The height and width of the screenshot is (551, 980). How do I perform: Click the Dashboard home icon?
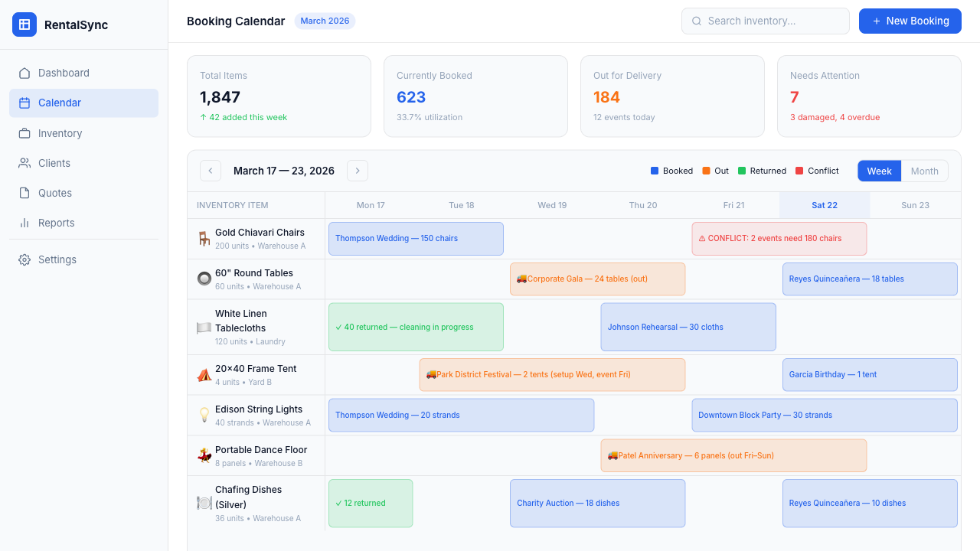(24, 73)
